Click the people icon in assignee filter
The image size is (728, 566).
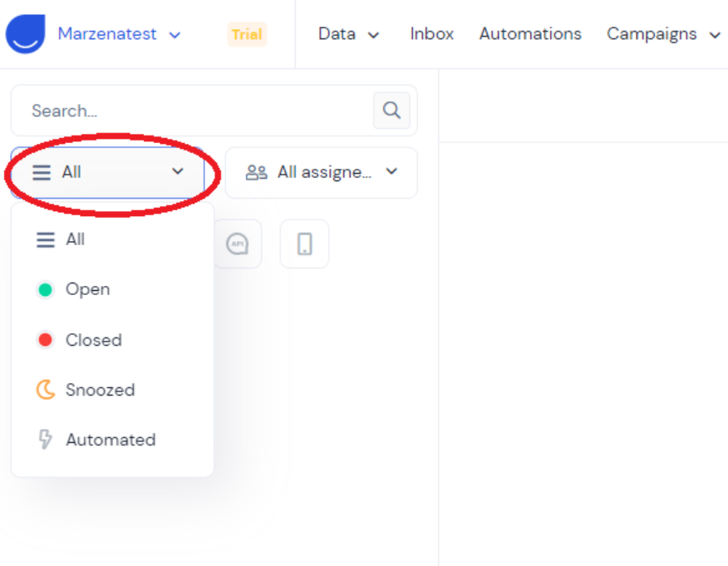[257, 172]
